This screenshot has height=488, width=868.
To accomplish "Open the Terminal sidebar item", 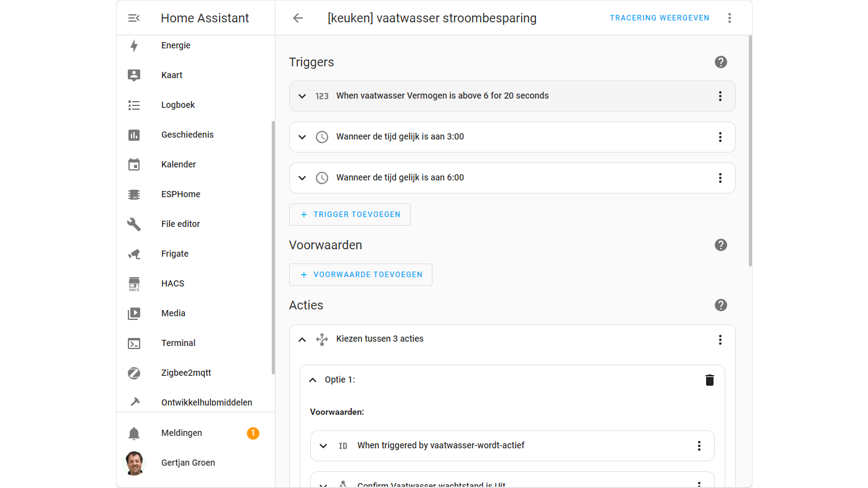I will [178, 343].
